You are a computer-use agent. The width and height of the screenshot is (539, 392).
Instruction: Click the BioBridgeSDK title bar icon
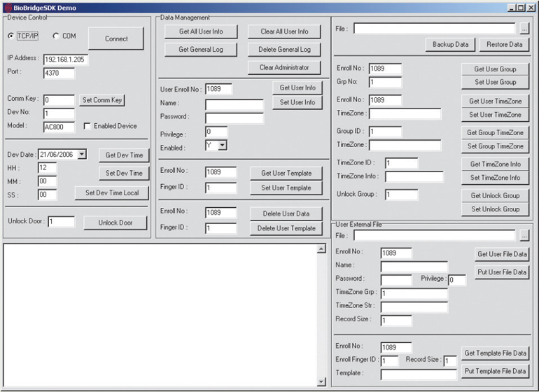coord(8,8)
